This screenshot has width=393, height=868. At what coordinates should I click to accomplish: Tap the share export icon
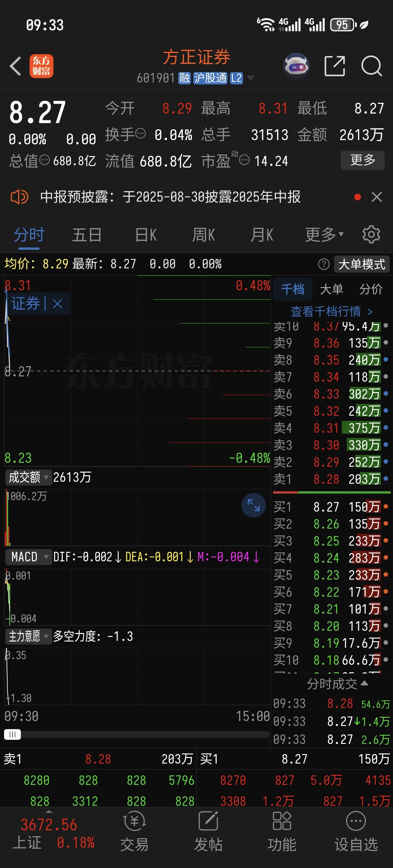[335, 66]
